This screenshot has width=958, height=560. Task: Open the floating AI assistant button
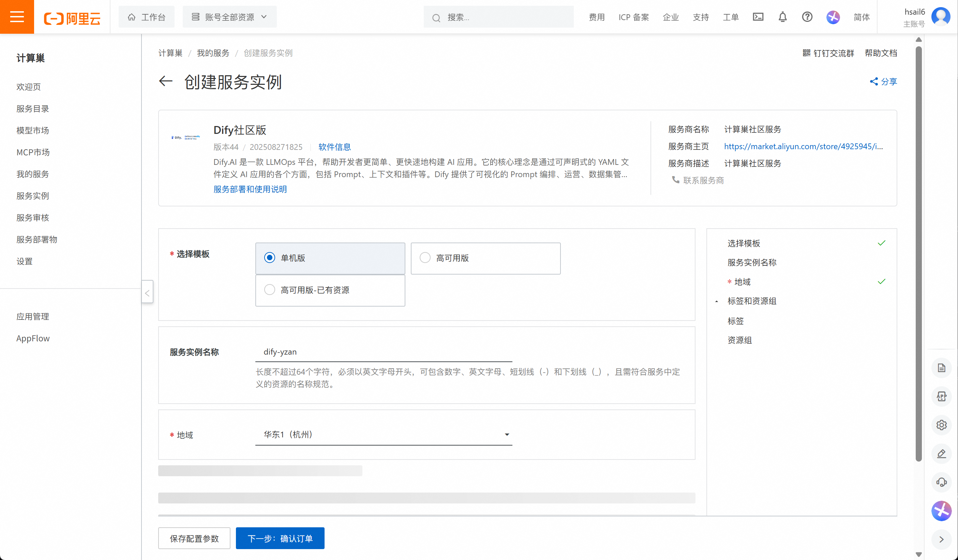[941, 511]
